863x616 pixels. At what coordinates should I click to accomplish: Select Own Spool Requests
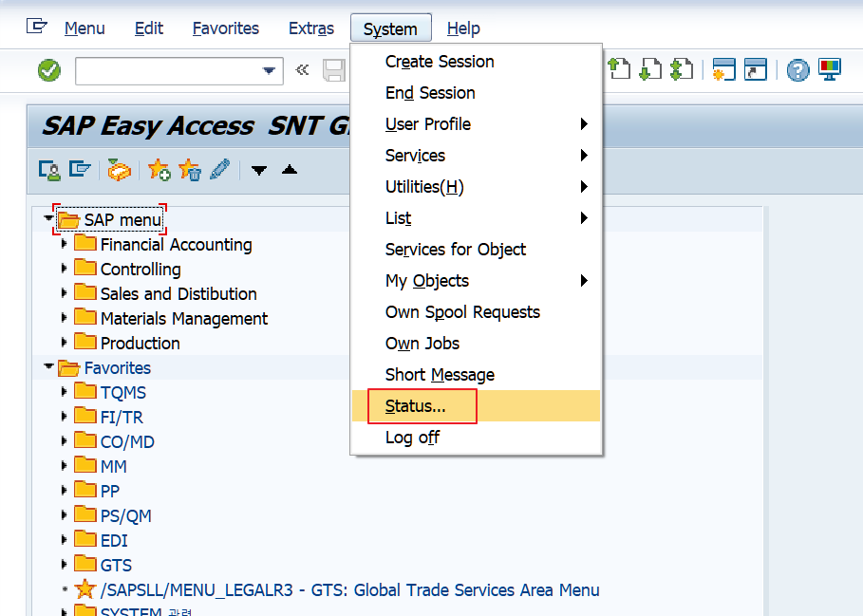[x=476, y=312]
